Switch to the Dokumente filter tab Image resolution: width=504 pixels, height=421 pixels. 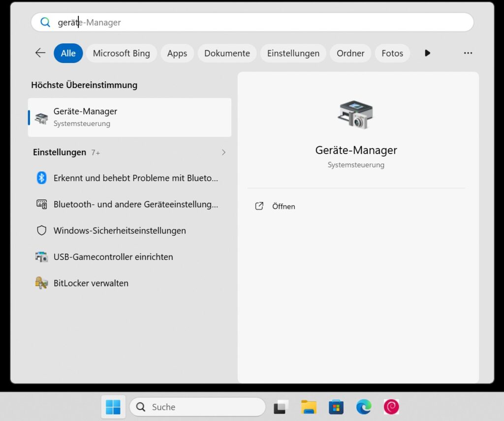pos(227,53)
